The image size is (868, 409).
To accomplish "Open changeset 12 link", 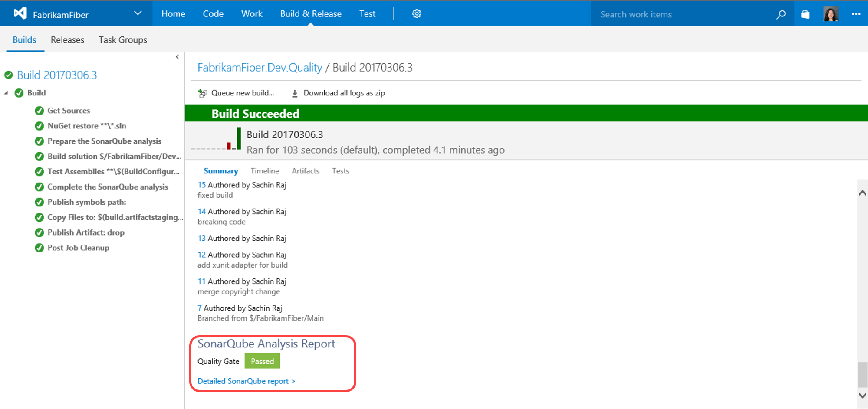I will pos(201,255).
